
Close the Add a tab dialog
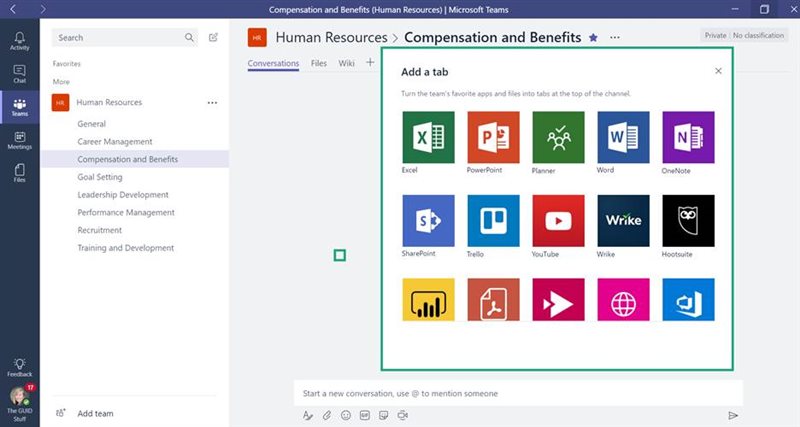click(x=718, y=71)
